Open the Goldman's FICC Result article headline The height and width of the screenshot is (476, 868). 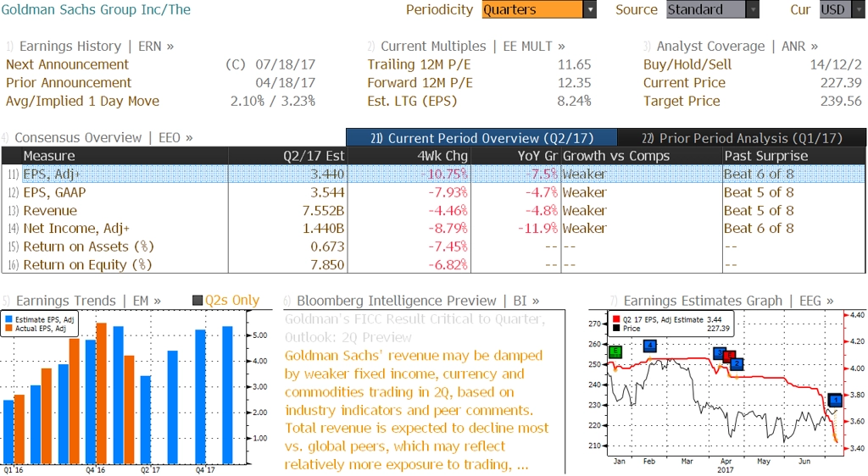coord(415,328)
